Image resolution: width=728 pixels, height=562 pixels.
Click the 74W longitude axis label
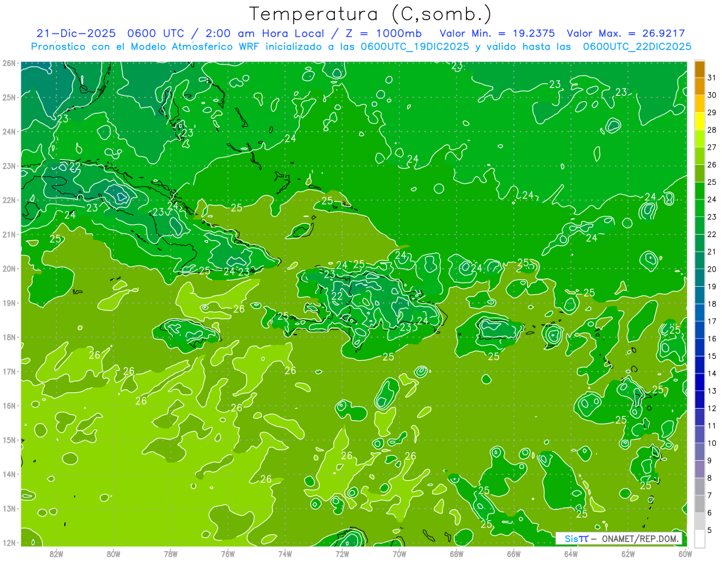[285, 554]
